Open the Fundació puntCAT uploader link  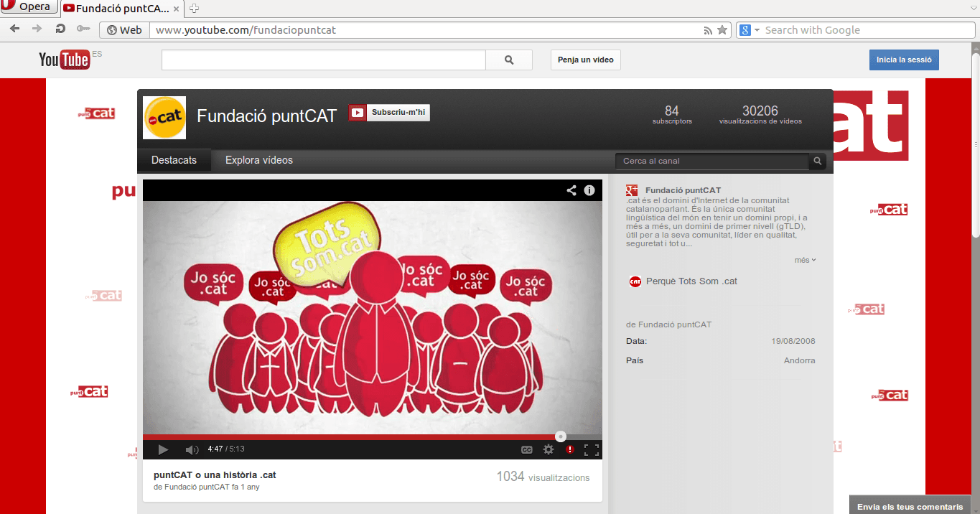click(197, 487)
